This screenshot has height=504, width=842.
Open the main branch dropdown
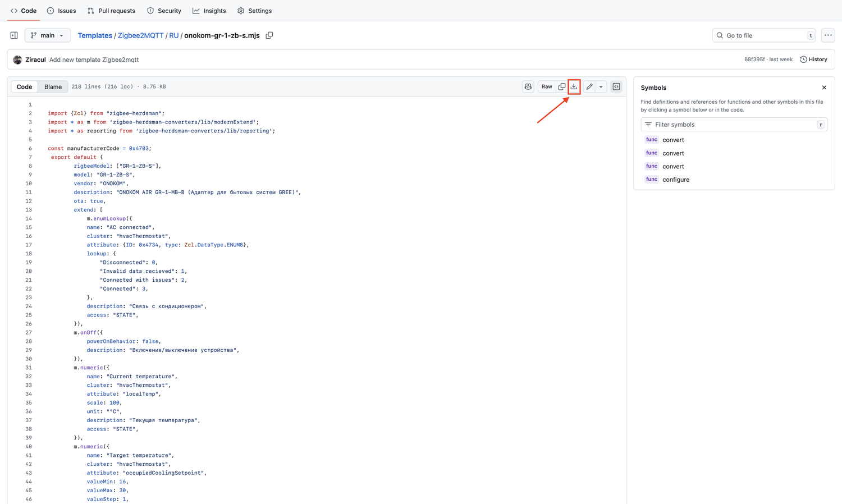(x=48, y=35)
